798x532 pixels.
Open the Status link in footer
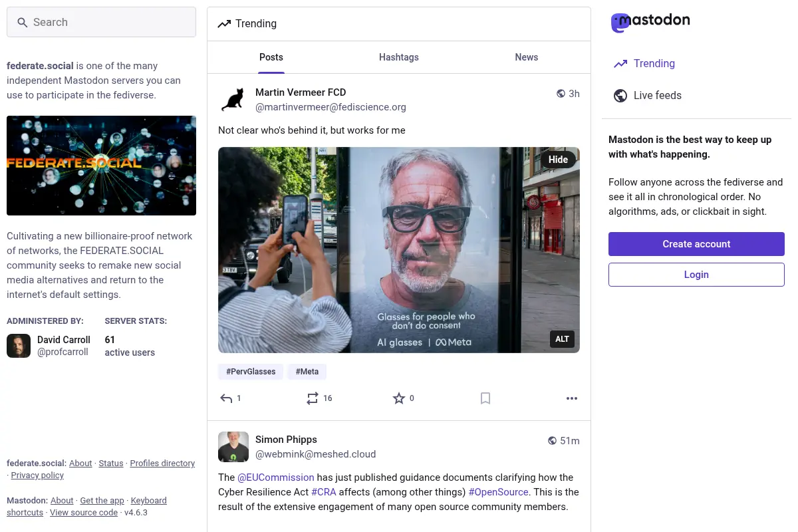[111, 464]
